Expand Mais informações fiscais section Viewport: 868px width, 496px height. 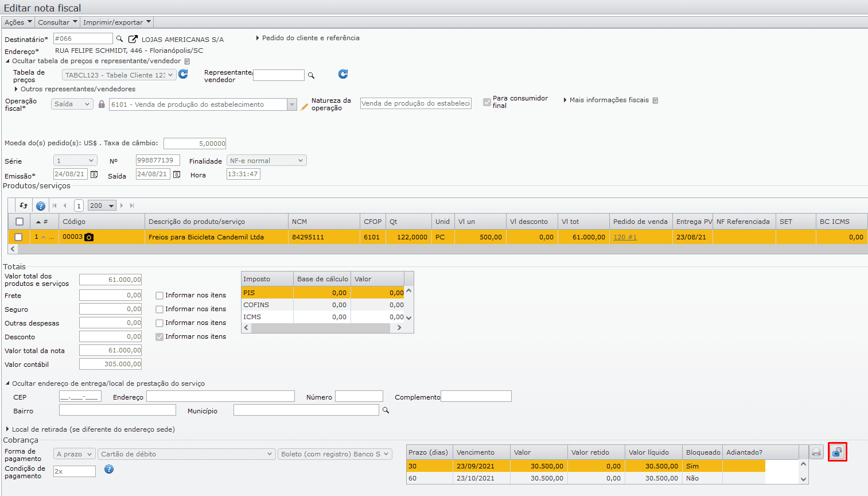pos(609,100)
